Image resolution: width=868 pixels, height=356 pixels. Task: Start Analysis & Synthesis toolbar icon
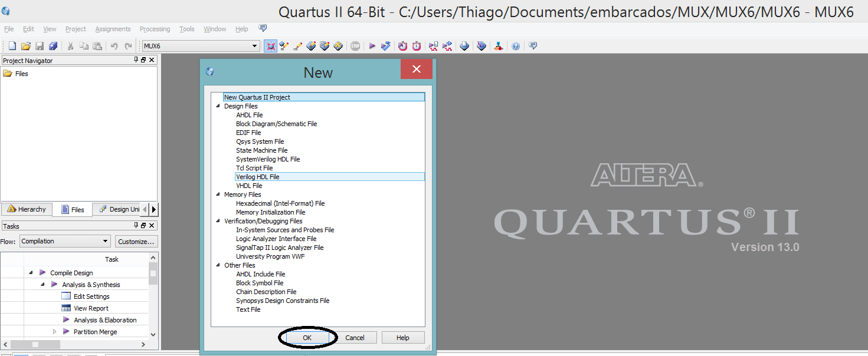386,46
